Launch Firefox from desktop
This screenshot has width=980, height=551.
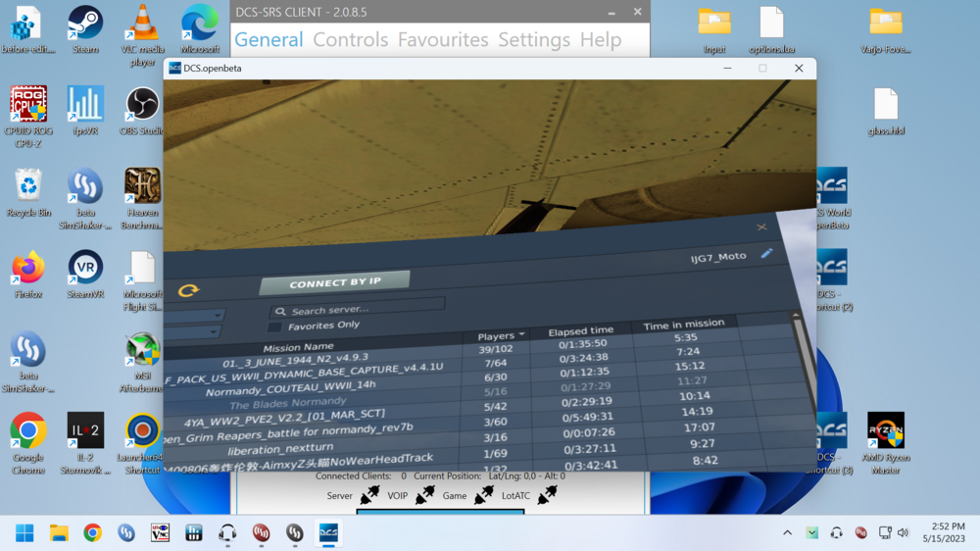(28, 274)
